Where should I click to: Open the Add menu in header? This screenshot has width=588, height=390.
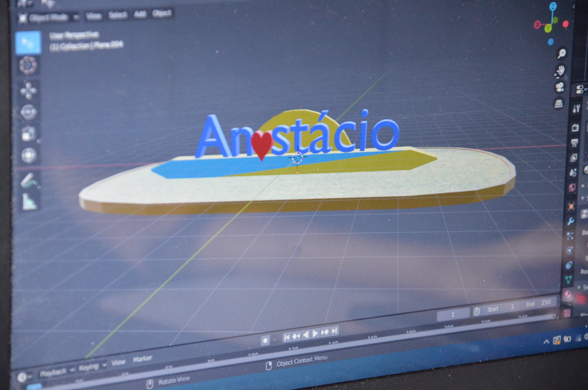click(140, 14)
